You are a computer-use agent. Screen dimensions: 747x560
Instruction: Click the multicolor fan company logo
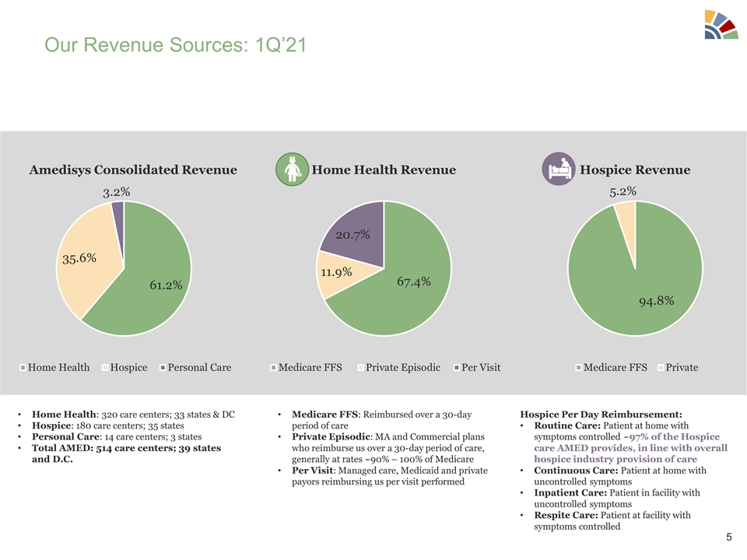coord(721,24)
